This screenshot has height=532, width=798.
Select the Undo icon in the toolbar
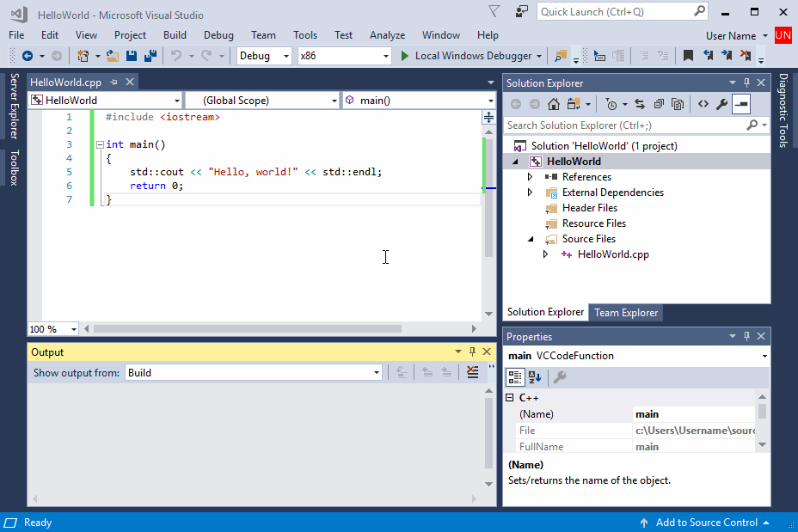(176, 58)
